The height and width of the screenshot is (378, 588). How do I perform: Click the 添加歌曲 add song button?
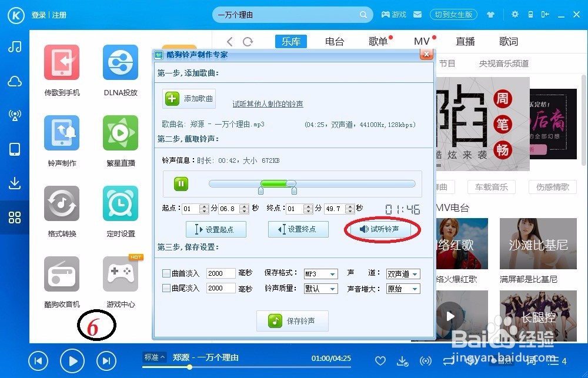pyautogui.click(x=189, y=99)
